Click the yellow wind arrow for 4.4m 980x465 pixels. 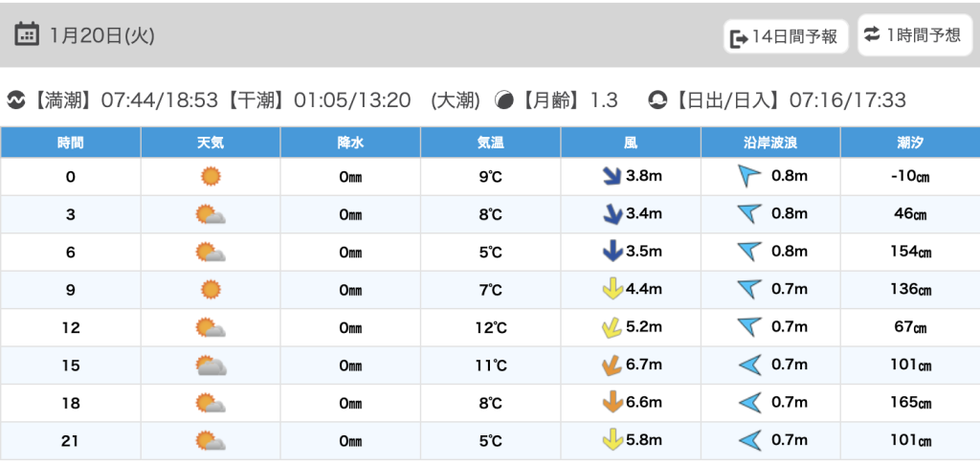(611, 289)
